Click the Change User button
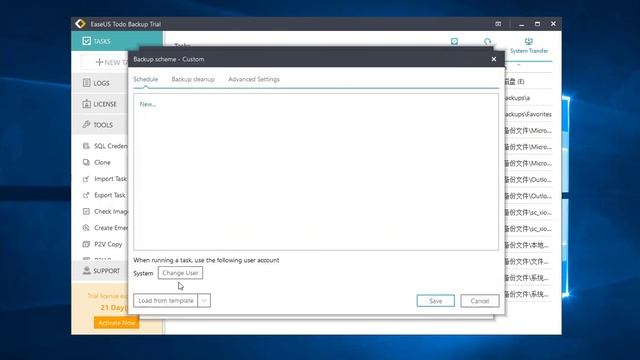Screen dimensions: 640x360 (x=180, y=273)
